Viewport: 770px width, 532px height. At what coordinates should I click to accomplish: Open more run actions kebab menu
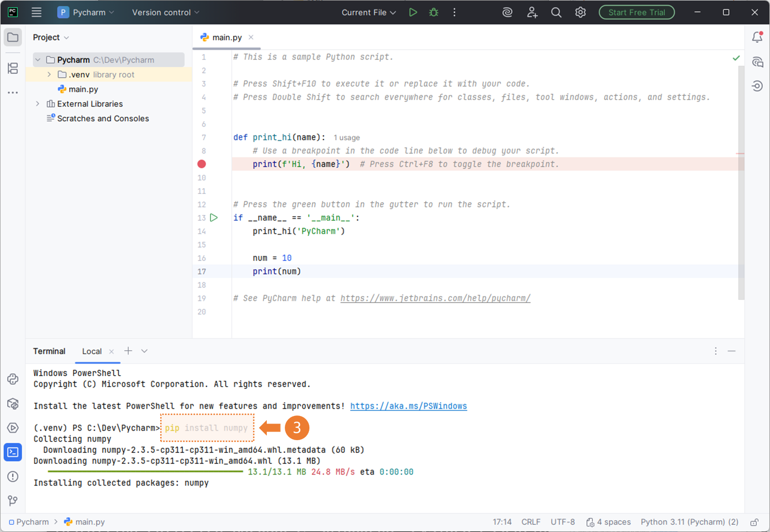pyautogui.click(x=454, y=12)
